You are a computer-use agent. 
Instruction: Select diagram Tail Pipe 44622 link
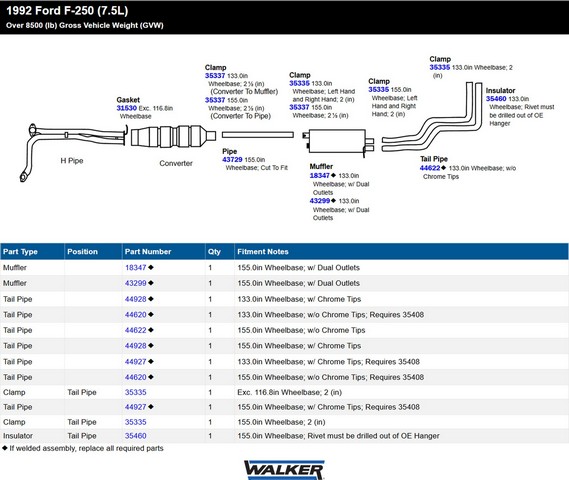430,168
